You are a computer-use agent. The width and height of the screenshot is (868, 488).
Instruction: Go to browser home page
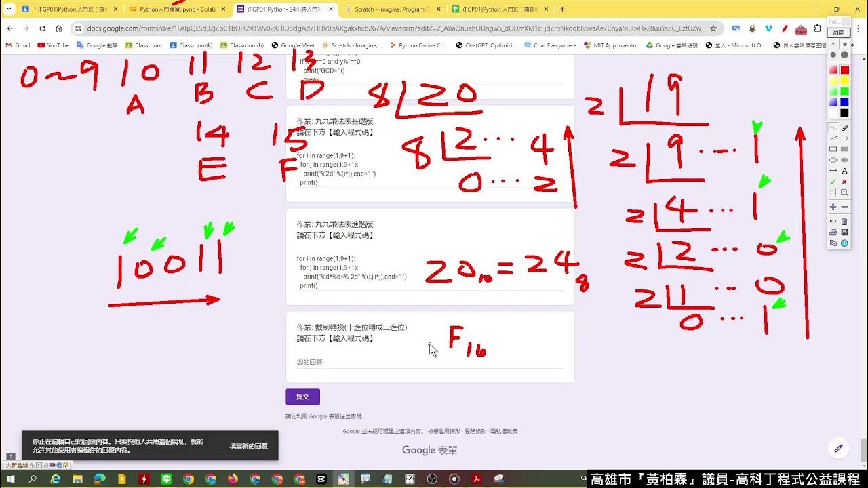pos(59,28)
